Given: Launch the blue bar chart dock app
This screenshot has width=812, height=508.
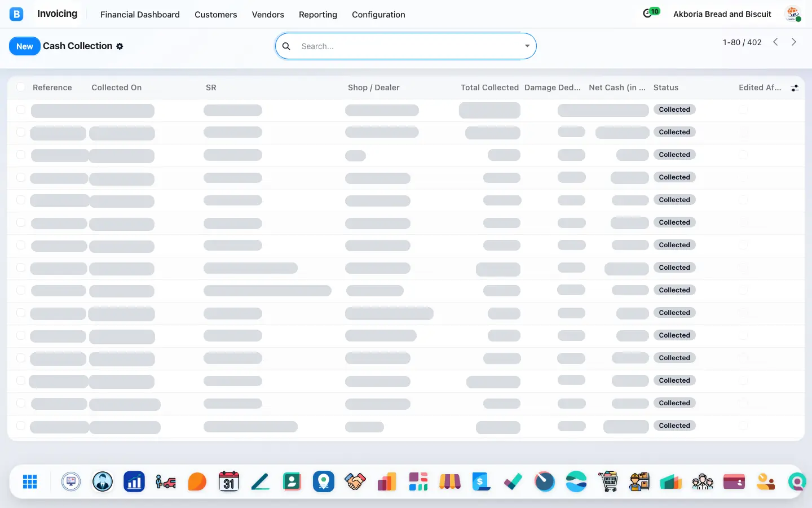Looking at the screenshot, I should (x=134, y=481).
